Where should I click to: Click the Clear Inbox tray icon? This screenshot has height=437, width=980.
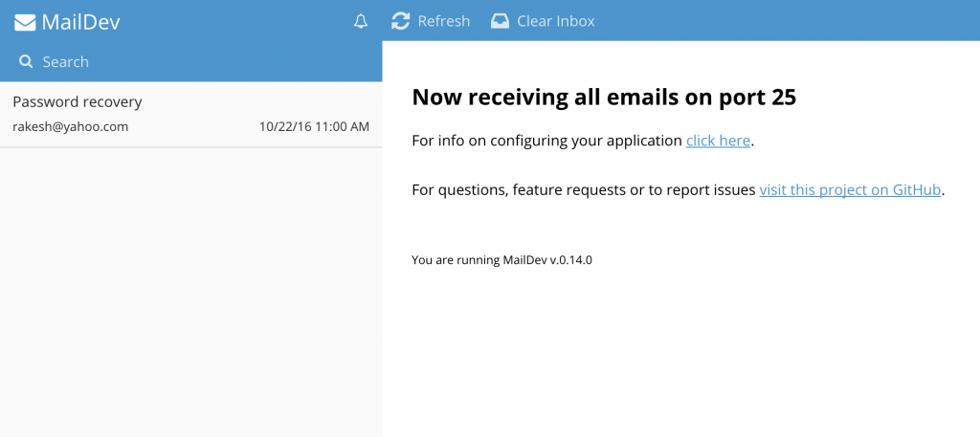click(x=500, y=21)
